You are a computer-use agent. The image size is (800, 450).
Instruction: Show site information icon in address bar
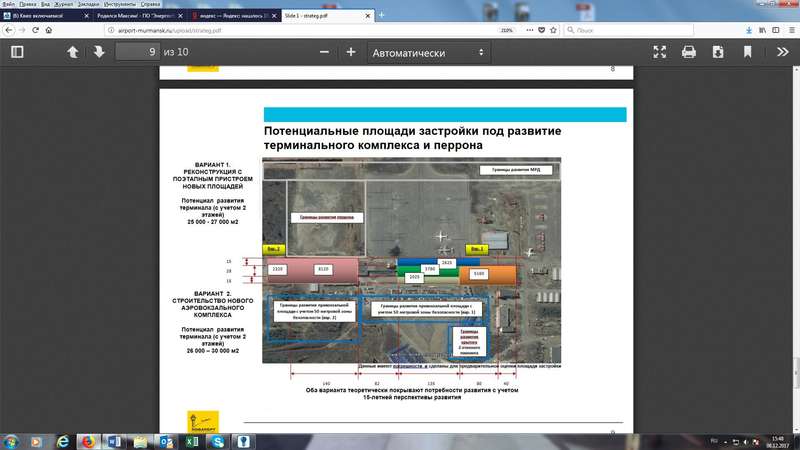tap(111, 31)
